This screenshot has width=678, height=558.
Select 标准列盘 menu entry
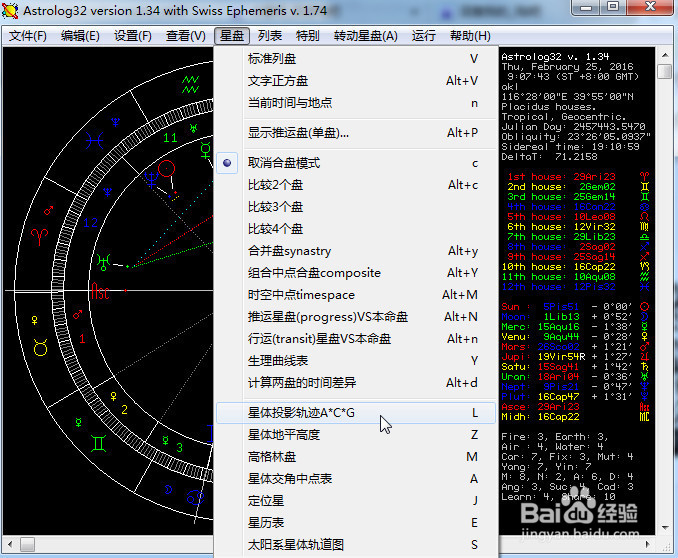click(356, 59)
